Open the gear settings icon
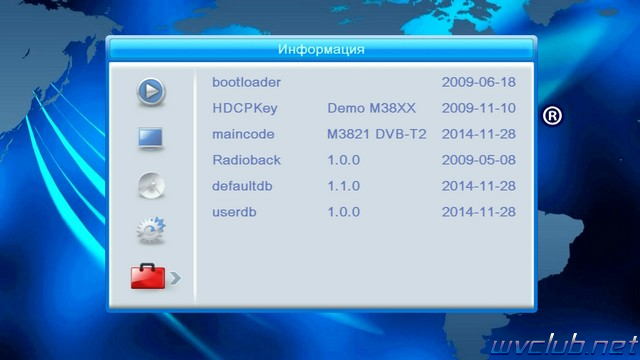Screen dimensions: 640x360 coord(151,231)
